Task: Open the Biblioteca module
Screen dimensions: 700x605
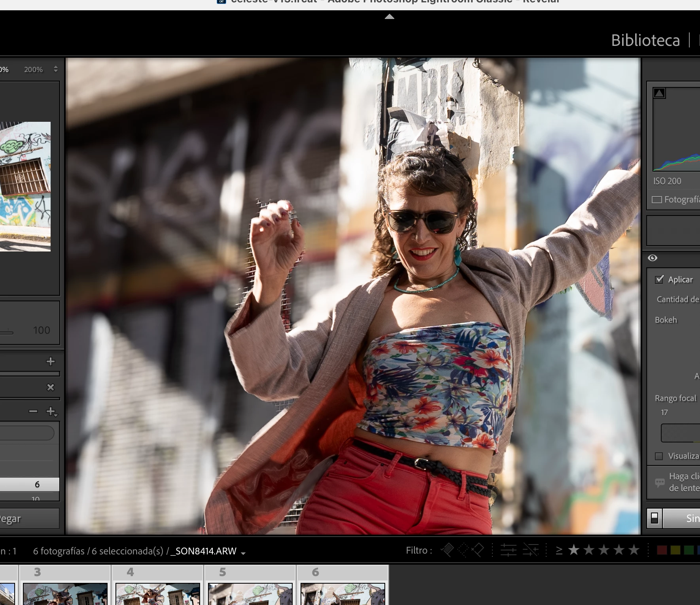Action: tap(645, 40)
